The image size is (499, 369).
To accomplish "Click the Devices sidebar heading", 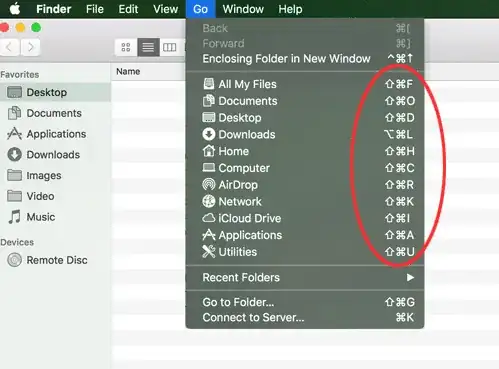I will click(x=17, y=242).
